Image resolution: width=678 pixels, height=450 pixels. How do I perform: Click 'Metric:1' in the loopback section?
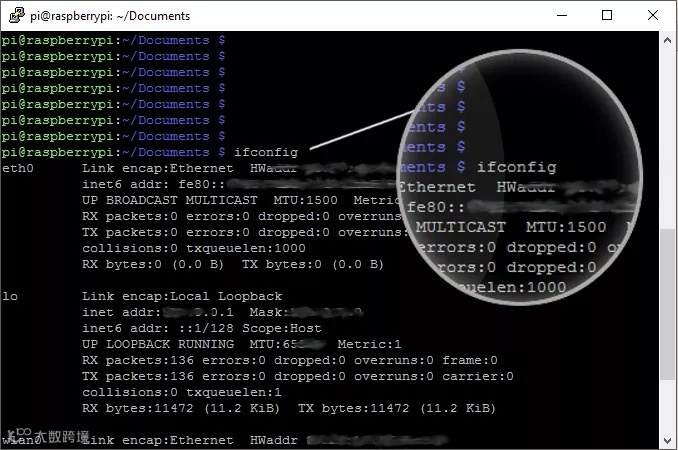pos(369,344)
